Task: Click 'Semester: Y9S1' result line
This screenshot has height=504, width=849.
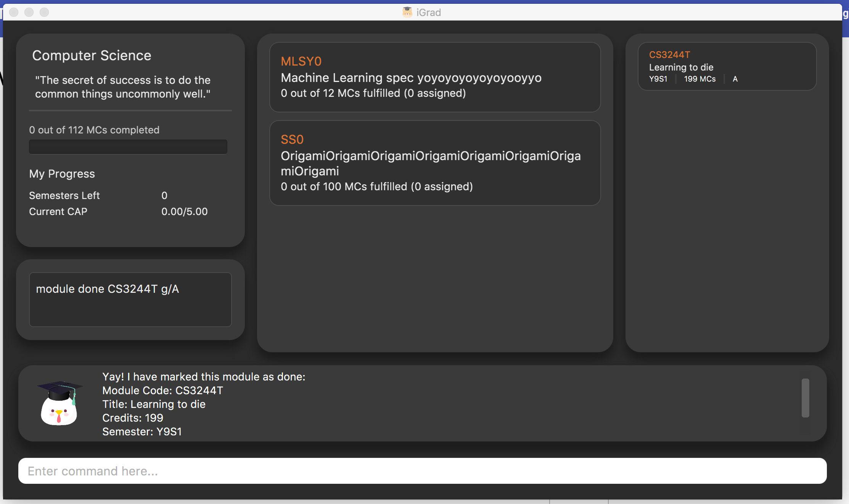Action: 142,432
